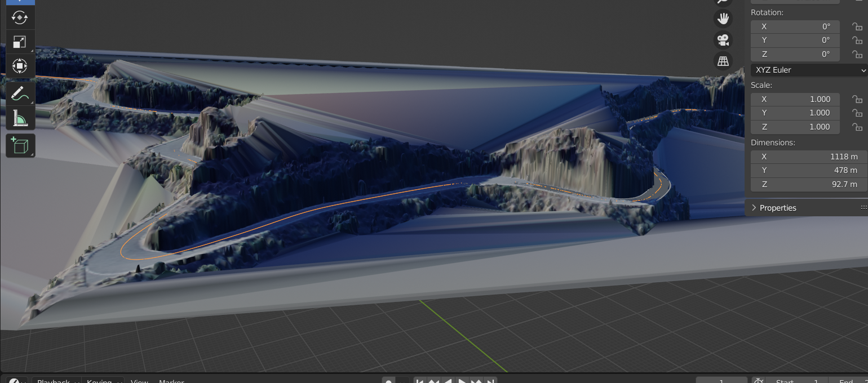Click the pan view hand icon

pyautogui.click(x=723, y=19)
